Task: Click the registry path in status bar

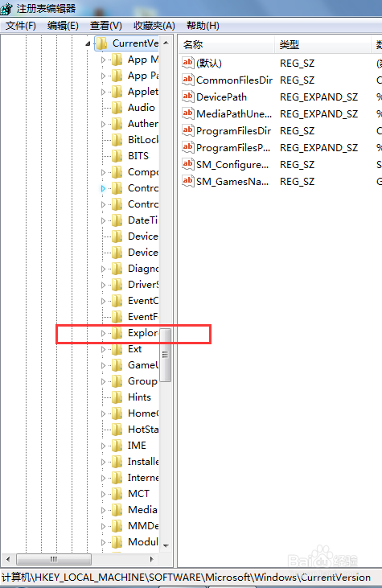Action: pyautogui.click(x=186, y=577)
